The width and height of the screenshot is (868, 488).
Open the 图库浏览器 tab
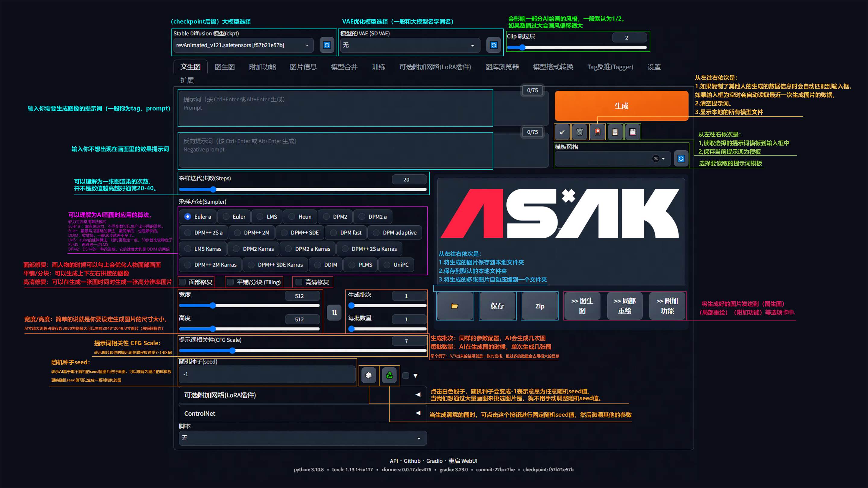click(502, 67)
